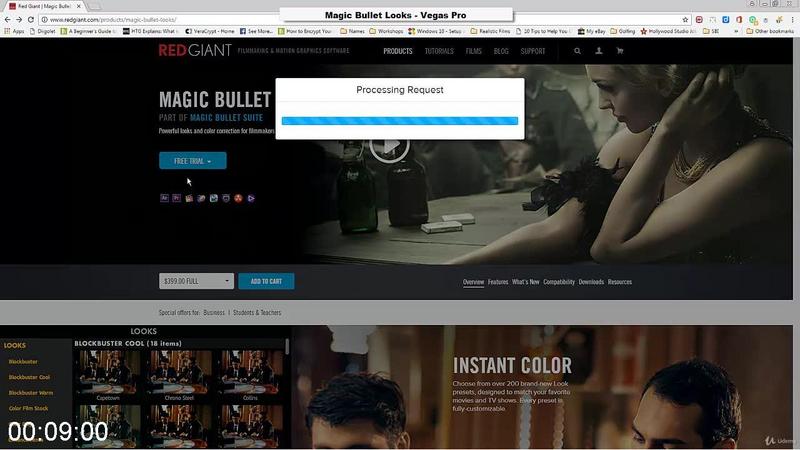Open the Students & Teachers link
Image resolution: width=800 pixels, height=450 pixels.
(257, 312)
